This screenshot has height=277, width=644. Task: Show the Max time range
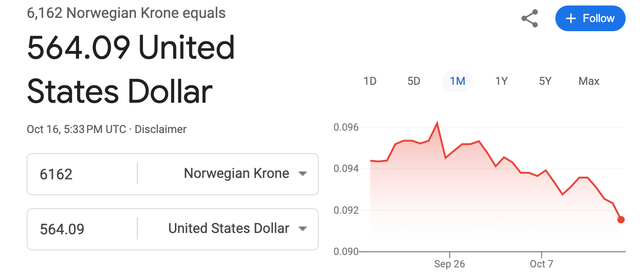(589, 81)
